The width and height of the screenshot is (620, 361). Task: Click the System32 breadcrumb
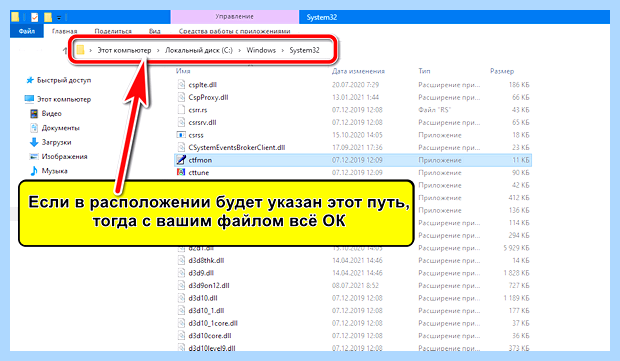click(304, 50)
